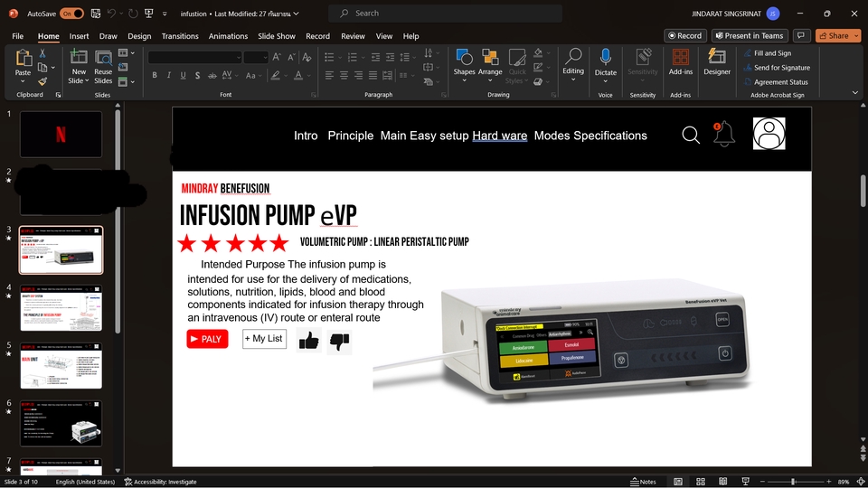
Task: Click the Undo arrow icon
Action: click(111, 14)
